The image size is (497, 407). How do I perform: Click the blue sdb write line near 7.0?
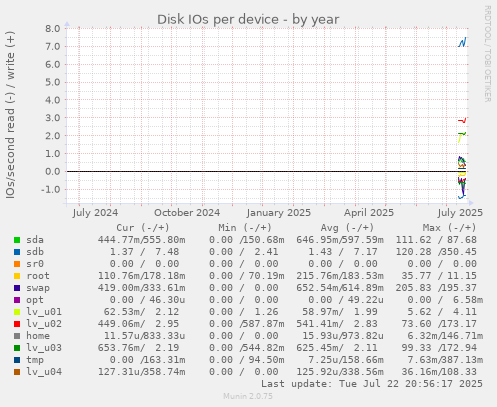point(462,42)
